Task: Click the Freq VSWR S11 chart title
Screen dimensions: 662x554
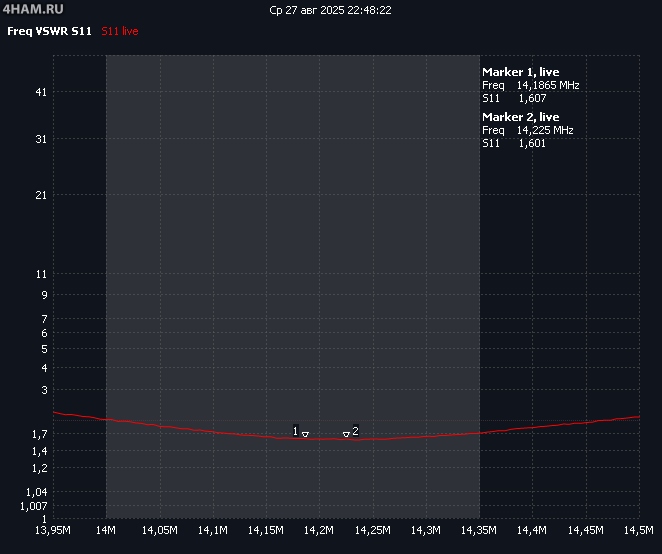Action: tap(50, 32)
